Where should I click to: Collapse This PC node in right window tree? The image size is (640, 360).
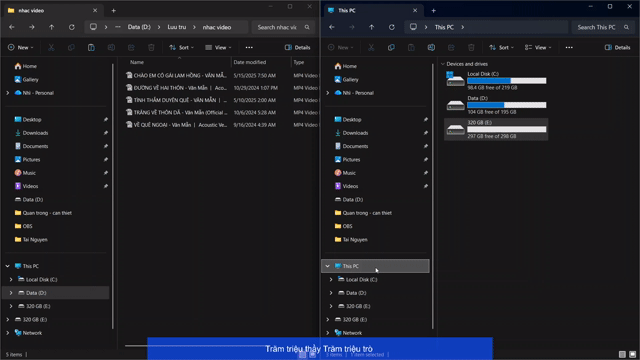pos(328,266)
